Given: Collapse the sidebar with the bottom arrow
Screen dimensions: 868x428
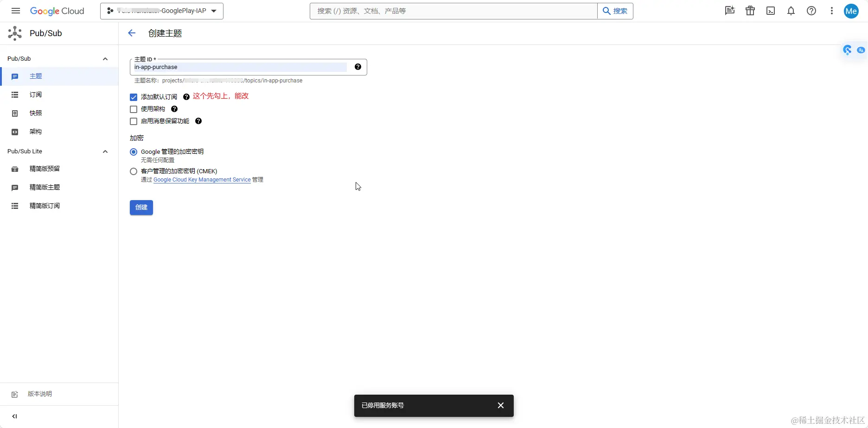Looking at the screenshot, I should 15,416.
